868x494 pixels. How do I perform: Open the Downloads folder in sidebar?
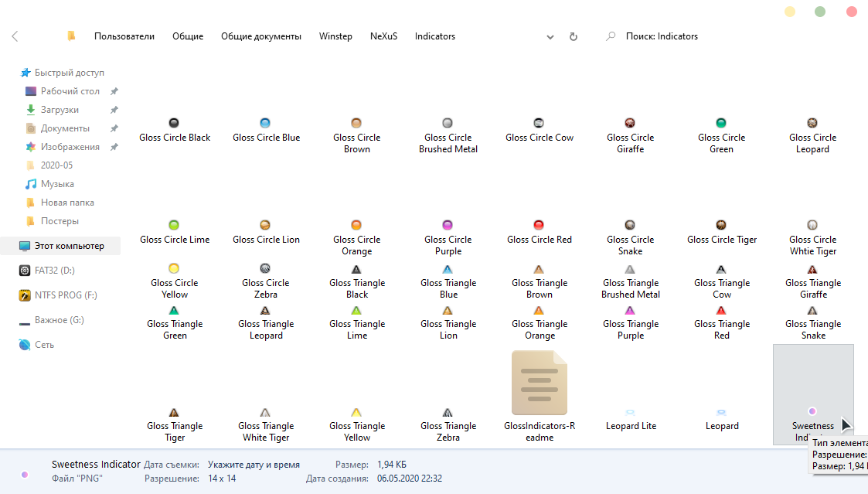point(60,110)
